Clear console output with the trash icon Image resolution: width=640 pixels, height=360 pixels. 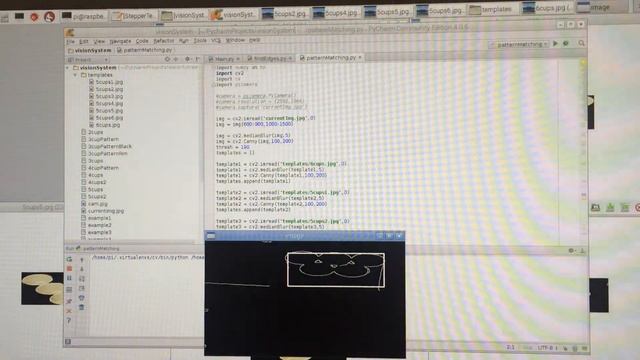coord(82,307)
